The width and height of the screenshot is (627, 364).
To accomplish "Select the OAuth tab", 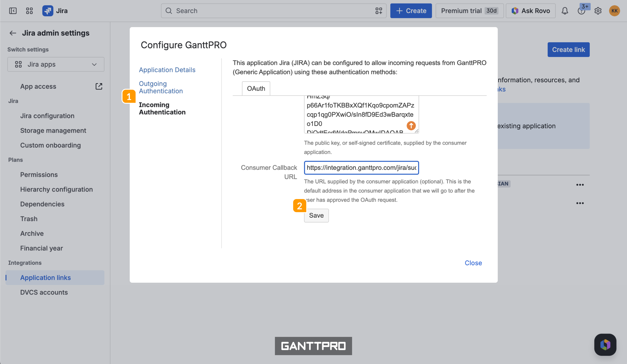I will pyautogui.click(x=256, y=89).
